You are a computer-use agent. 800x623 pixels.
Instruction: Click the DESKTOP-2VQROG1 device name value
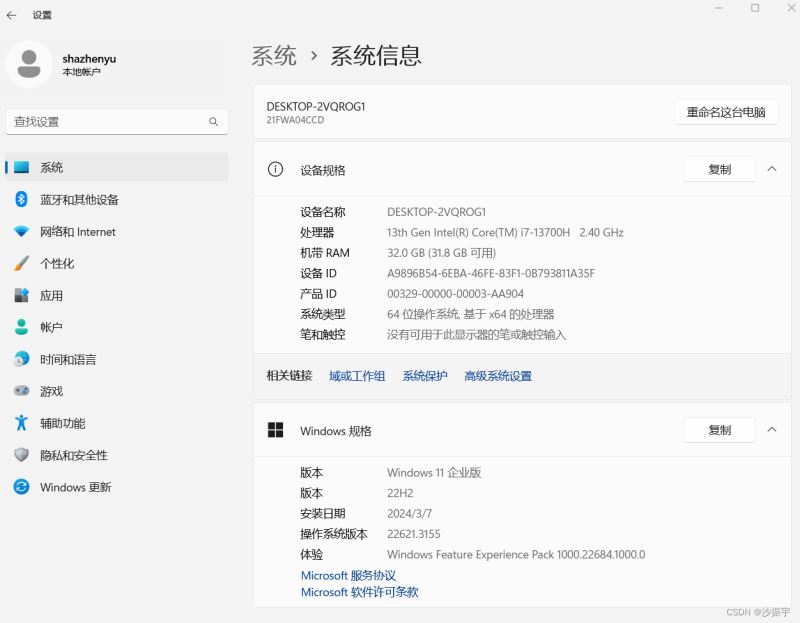pyautogui.click(x=437, y=212)
